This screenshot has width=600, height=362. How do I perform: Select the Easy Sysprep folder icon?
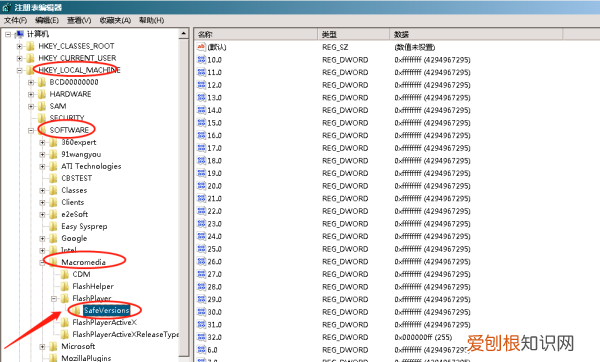pos(54,226)
